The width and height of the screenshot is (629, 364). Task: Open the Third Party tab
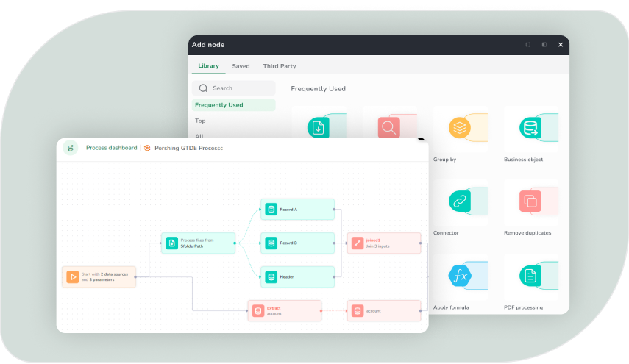[280, 66]
